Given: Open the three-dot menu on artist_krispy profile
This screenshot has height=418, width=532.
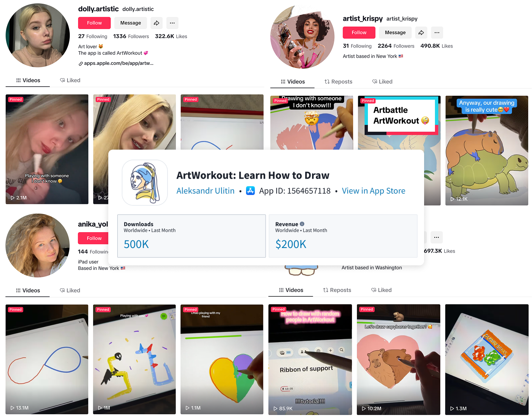Looking at the screenshot, I should point(437,33).
